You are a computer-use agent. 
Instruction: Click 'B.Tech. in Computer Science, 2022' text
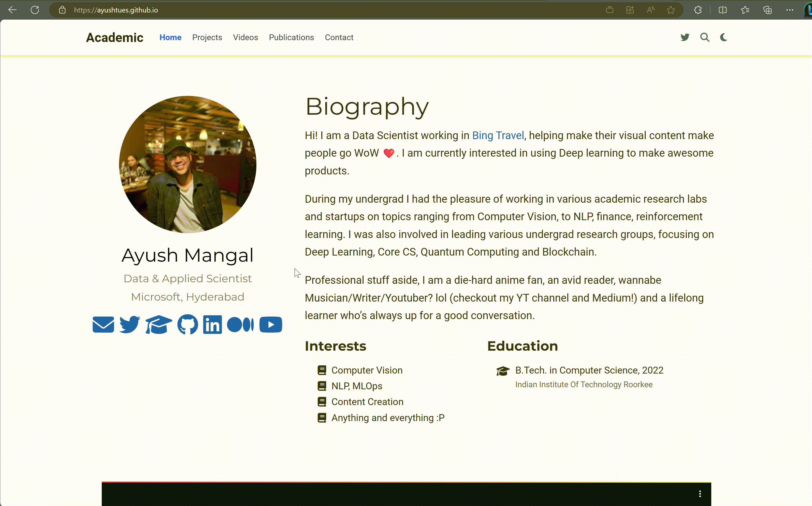pos(589,370)
